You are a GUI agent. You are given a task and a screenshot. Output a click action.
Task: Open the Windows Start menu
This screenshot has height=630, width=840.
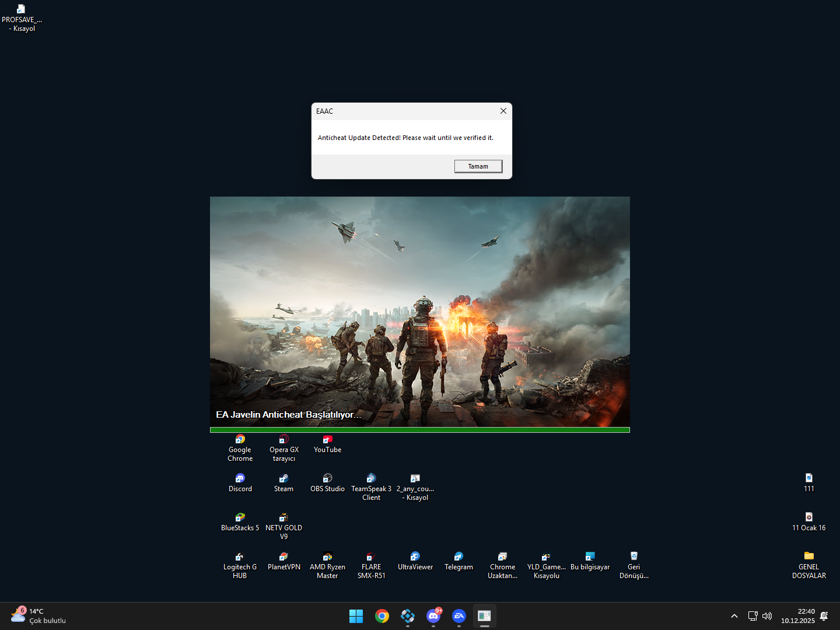[x=356, y=616]
